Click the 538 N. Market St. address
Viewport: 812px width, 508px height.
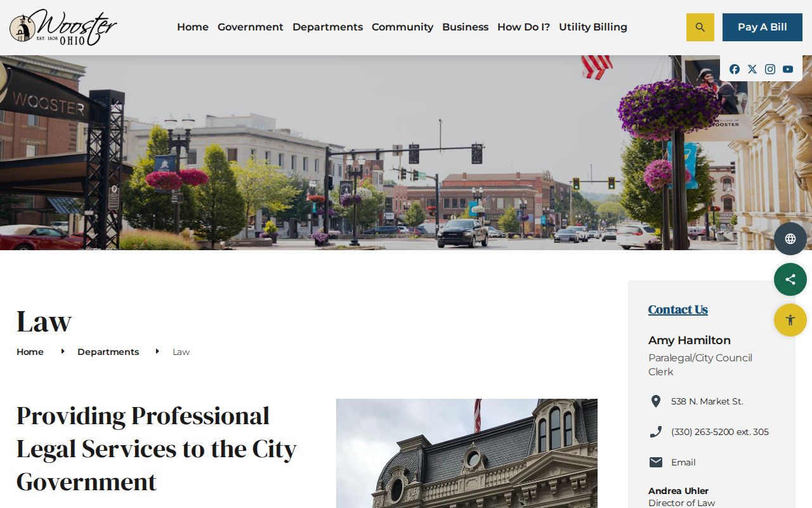(707, 401)
